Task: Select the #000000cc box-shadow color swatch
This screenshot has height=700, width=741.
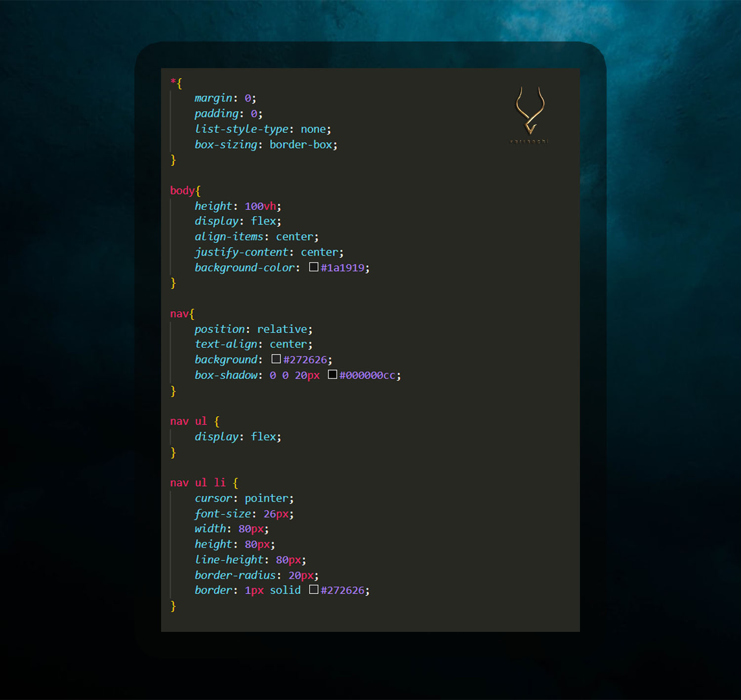Action: coord(332,375)
